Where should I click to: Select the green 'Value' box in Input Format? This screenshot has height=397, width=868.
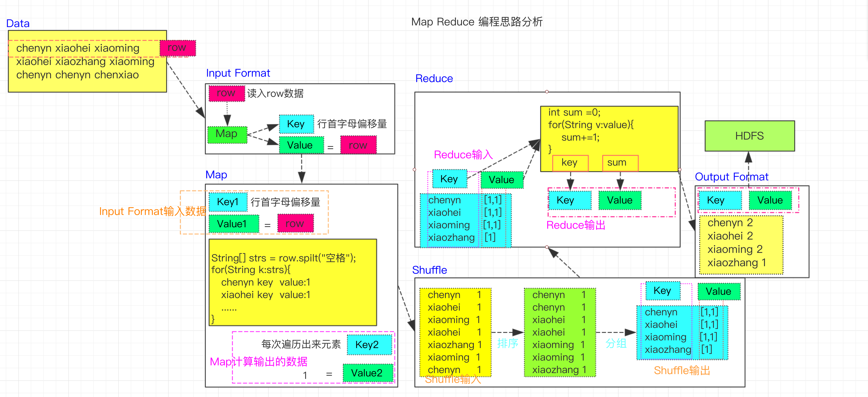(301, 145)
